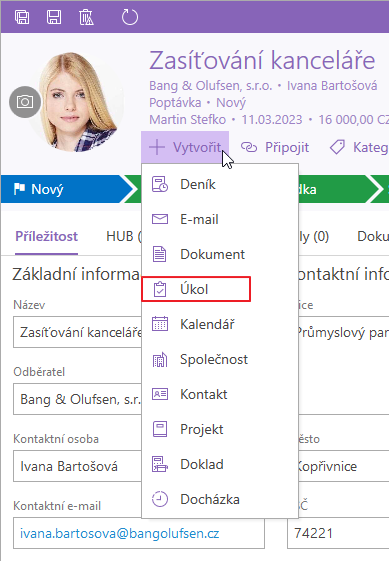Click the Společnost building icon
Viewport: 389px width, 561px height.
click(x=160, y=359)
